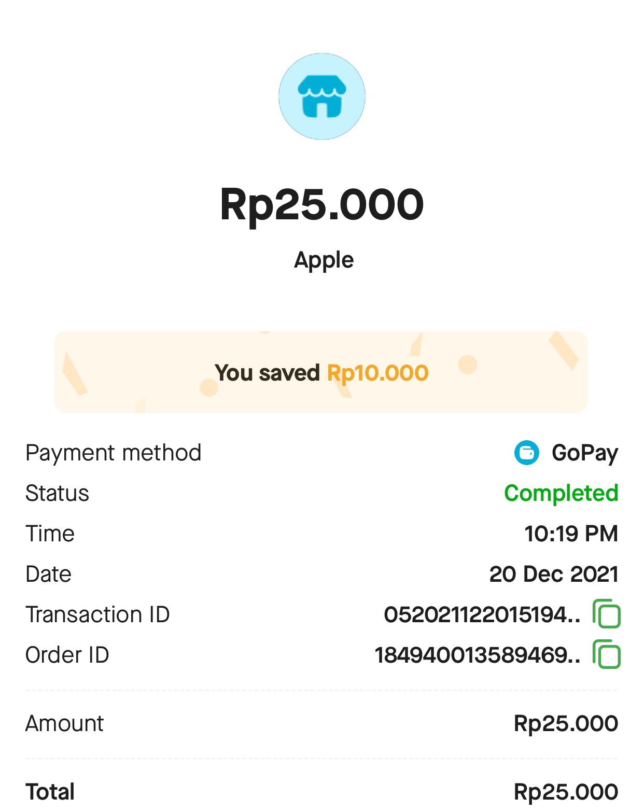Tap the GoPay payment method name
This screenshot has width=644, height=812.
(x=584, y=453)
